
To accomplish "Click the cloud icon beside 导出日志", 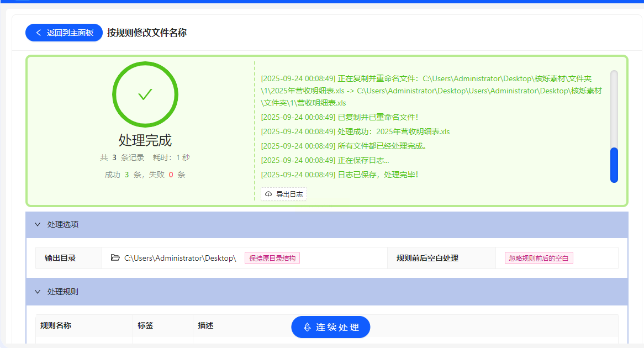I will click(x=268, y=194).
